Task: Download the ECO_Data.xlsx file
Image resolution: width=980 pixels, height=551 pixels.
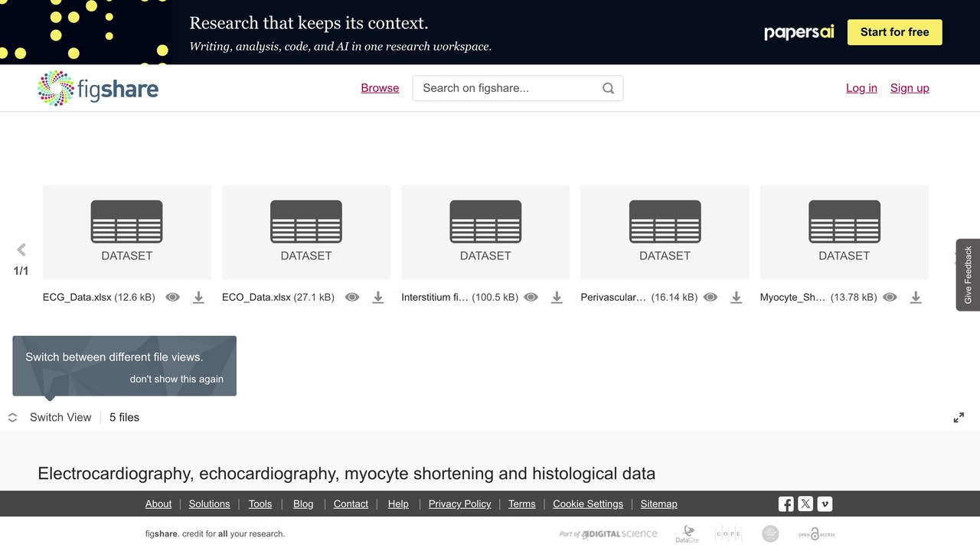Action: tap(377, 297)
